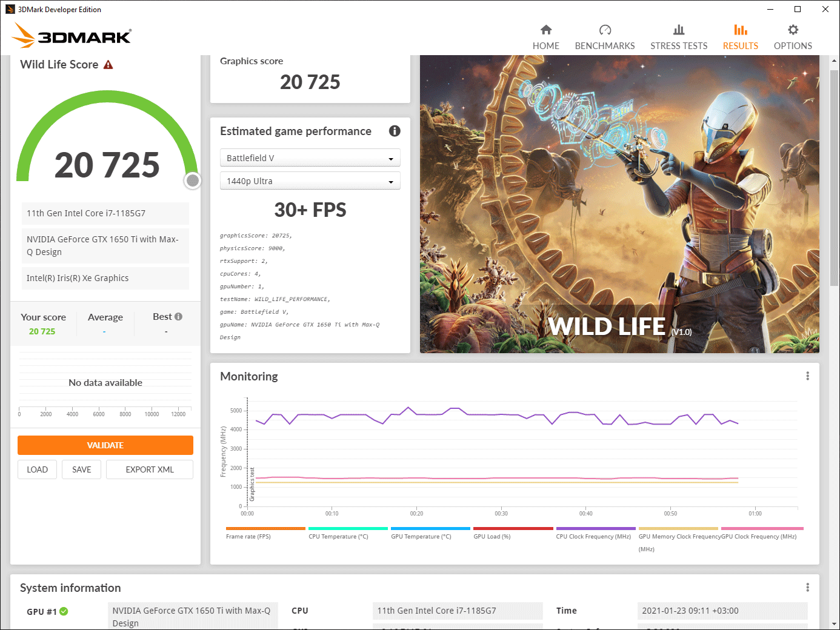The height and width of the screenshot is (630, 840).
Task: Click the 30+ FPS estimate
Action: coord(310,210)
